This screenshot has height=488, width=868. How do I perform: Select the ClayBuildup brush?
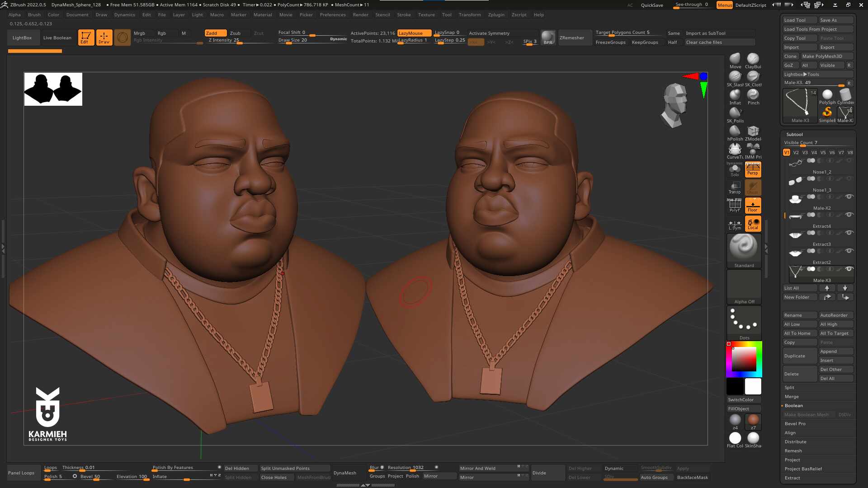coord(753,61)
